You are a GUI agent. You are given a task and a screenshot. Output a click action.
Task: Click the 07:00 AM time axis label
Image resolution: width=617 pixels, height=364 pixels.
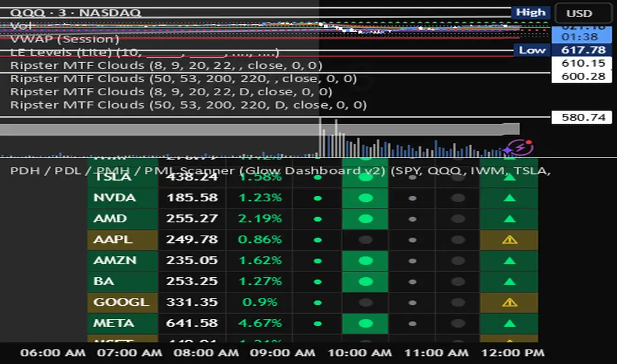tap(130, 353)
